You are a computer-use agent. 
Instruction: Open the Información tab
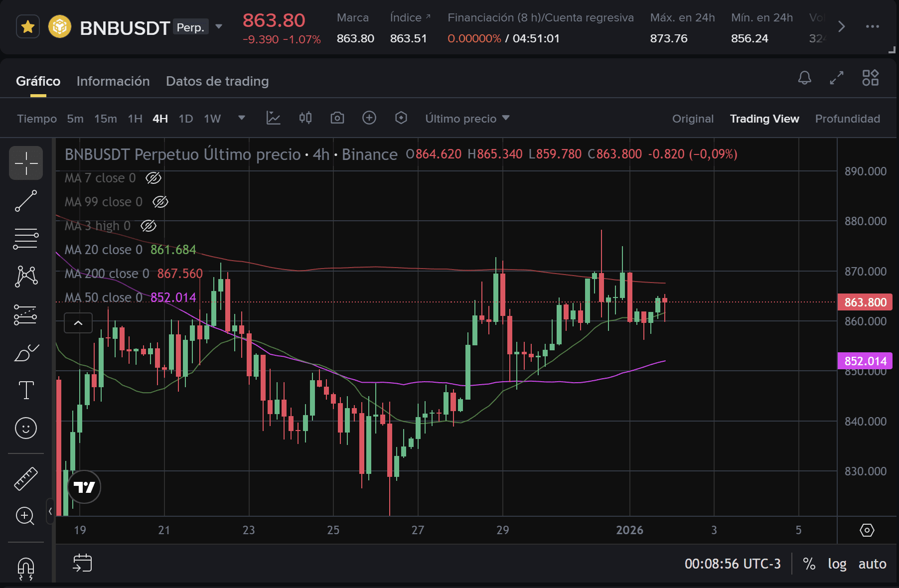point(113,81)
